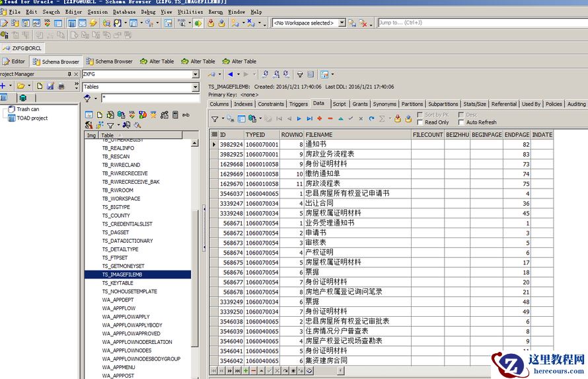Click the red plus insert-row icon
Screen dimensions: 588x379
[x=319, y=119]
